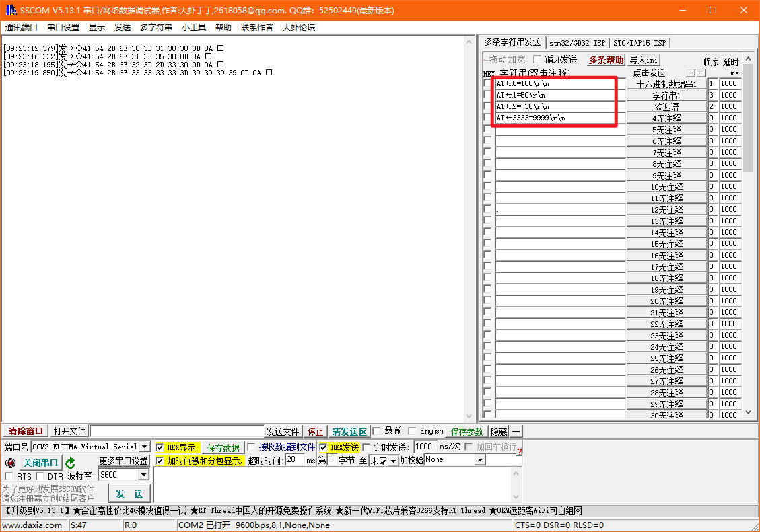760x532 pixels.
Task: Click the red record indicator beside 关闭串口
Action: 9,463
